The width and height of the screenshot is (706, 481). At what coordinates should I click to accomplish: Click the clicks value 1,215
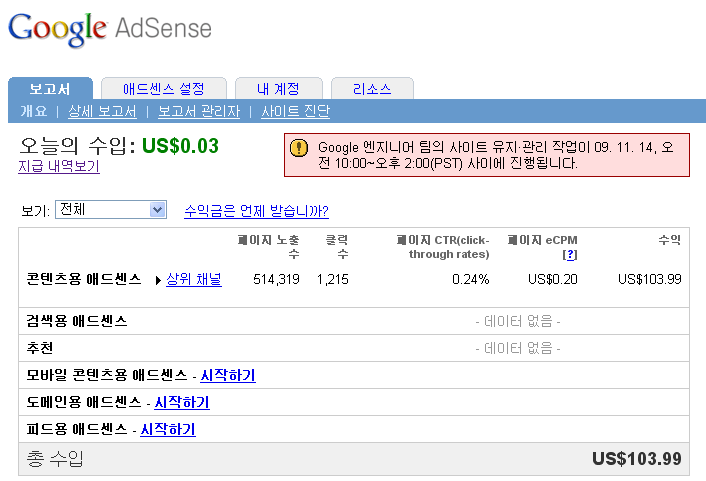[333, 279]
